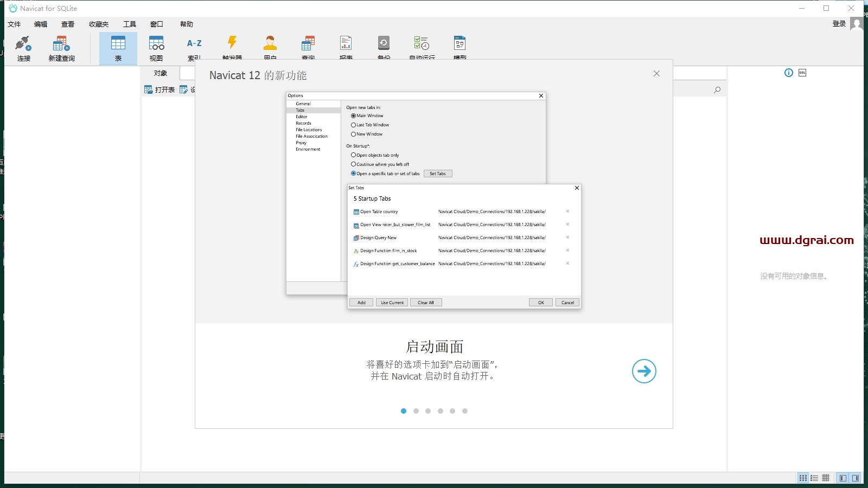Image resolution: width=868 pixels, height=488 pixels.
Task: Open the 查看 menu
Action: [x=68, y=24]
